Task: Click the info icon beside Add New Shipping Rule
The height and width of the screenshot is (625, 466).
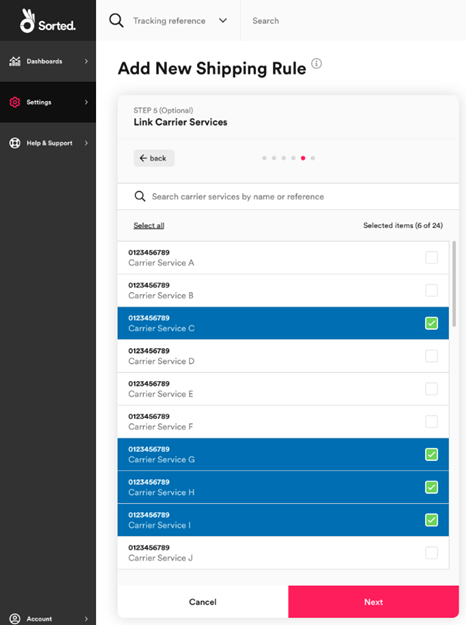Action: [316, 63]
